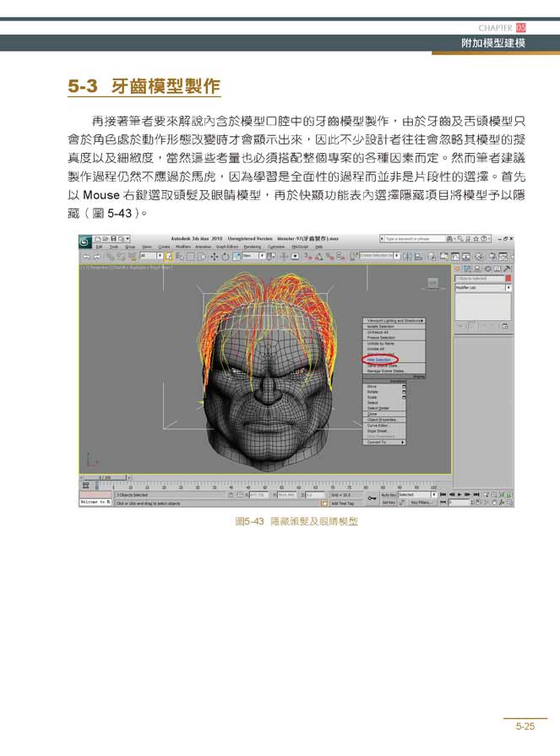Image resolution: width=560 pixels, height=756 pixels.
Task: Choose Unhide All in quad menu
Action: click(376, 349)
